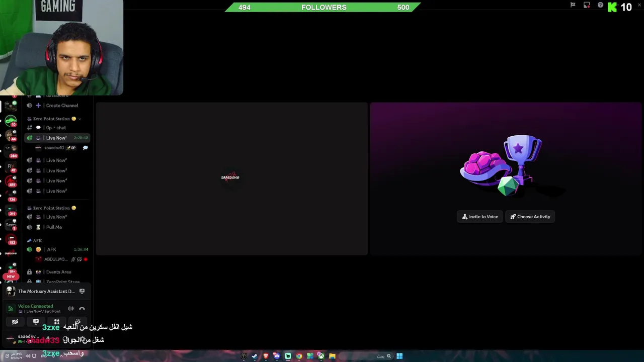
Task: Click the Invite to Voice button
Action: click(480, 217)
